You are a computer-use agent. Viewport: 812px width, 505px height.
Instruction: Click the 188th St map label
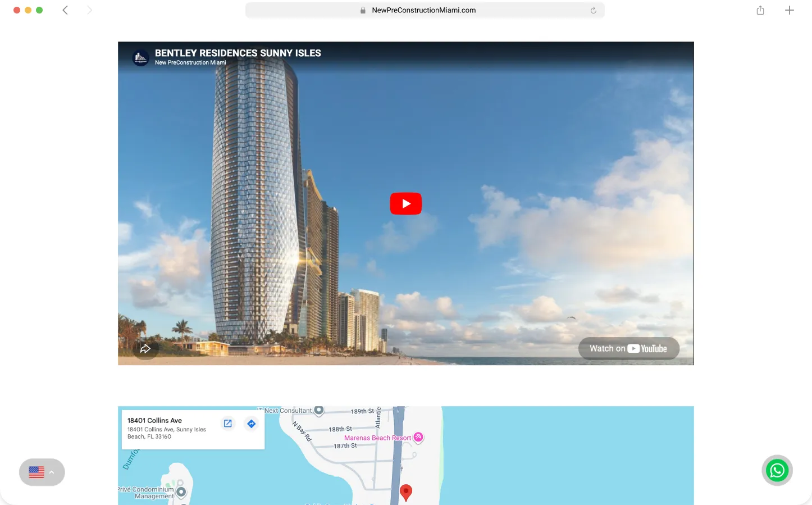(x=340, y=429)
